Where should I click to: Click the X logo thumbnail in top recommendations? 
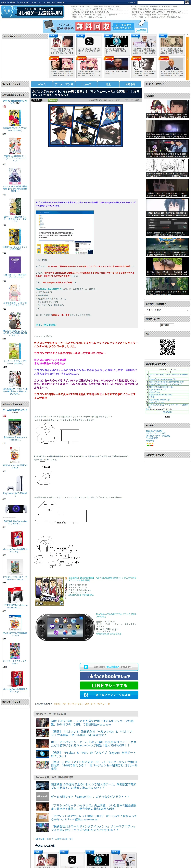[x=89, y=41]
